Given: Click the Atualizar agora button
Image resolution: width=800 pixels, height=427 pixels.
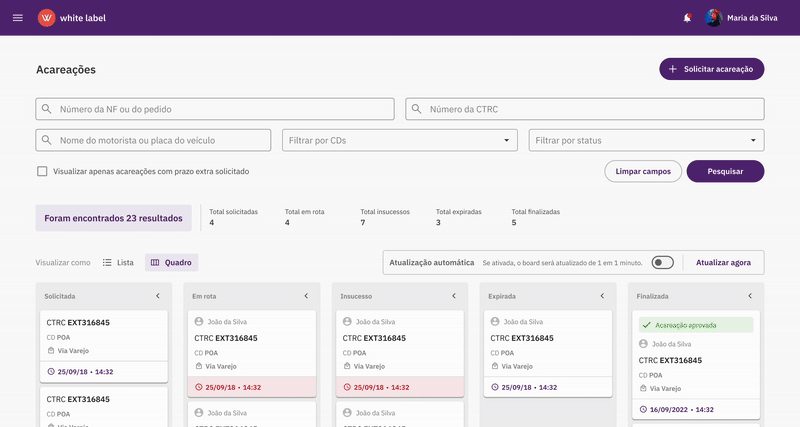Looking at the screenshot, I should (723, 262).
